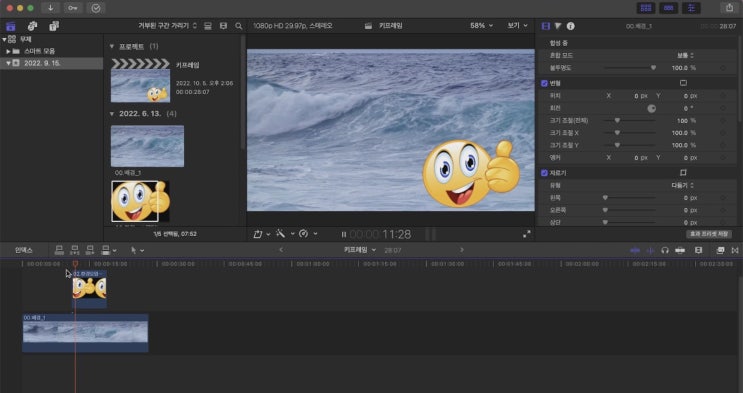Open the 58% viewer zoom dropdown
The height and width of the screenshot is (393, 743).
pyautogui.click(x=481, y=26)
